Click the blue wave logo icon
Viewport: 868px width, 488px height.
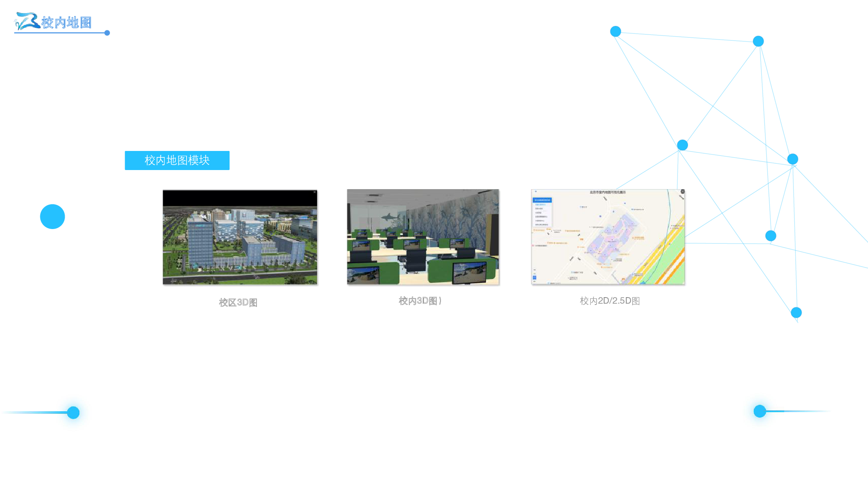coord(27,21)
